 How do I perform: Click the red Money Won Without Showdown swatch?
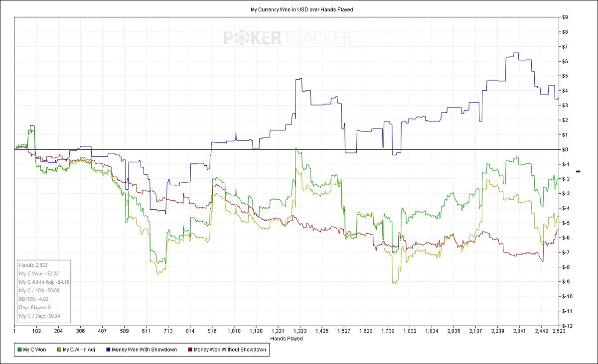pos(190,350)
